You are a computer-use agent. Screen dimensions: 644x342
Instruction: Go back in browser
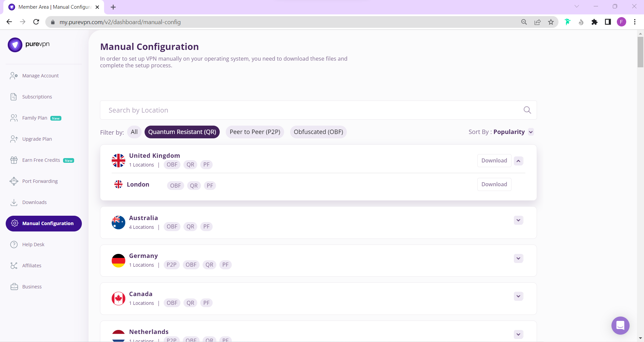(9, 22)
